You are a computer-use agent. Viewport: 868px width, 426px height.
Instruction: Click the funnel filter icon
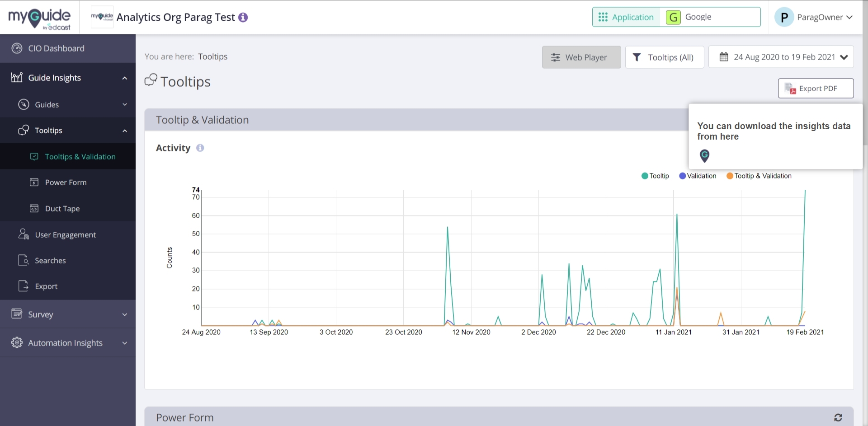click(x=637, y=57)
